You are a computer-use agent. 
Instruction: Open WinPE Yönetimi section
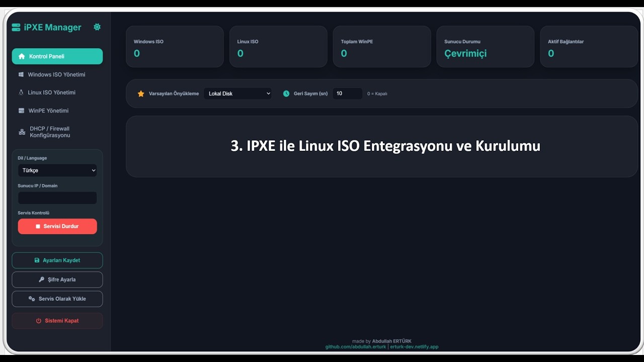(57, 111)
